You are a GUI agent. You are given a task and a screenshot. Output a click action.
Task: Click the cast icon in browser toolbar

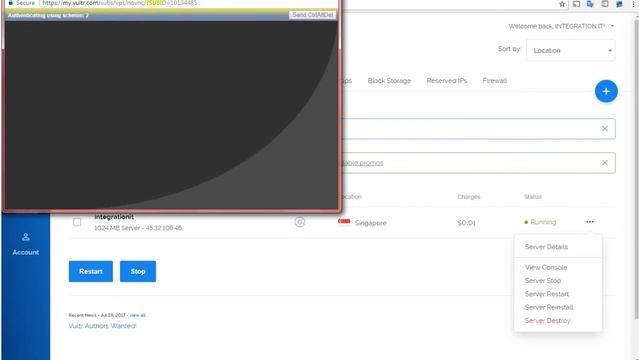(x=576, y=4)
